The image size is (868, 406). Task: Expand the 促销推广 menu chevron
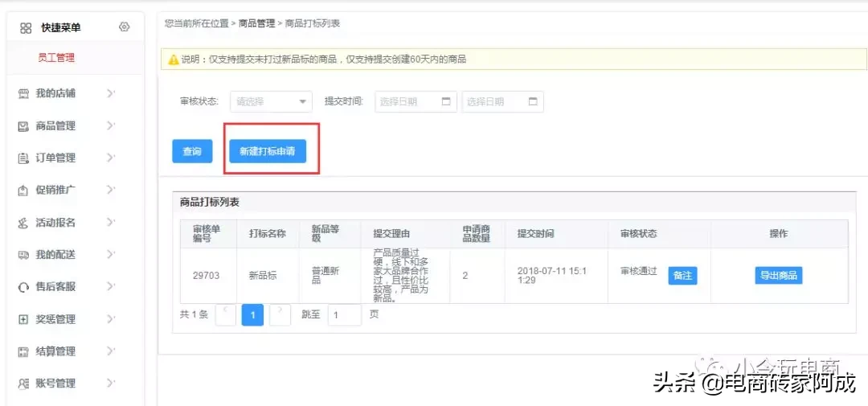pyautogui.click(x=111, y=190)
